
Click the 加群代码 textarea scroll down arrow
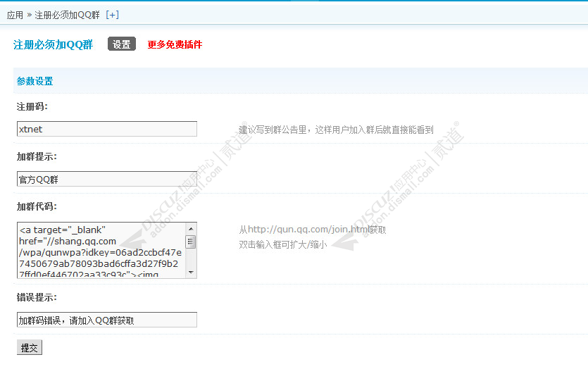(191, 273)
